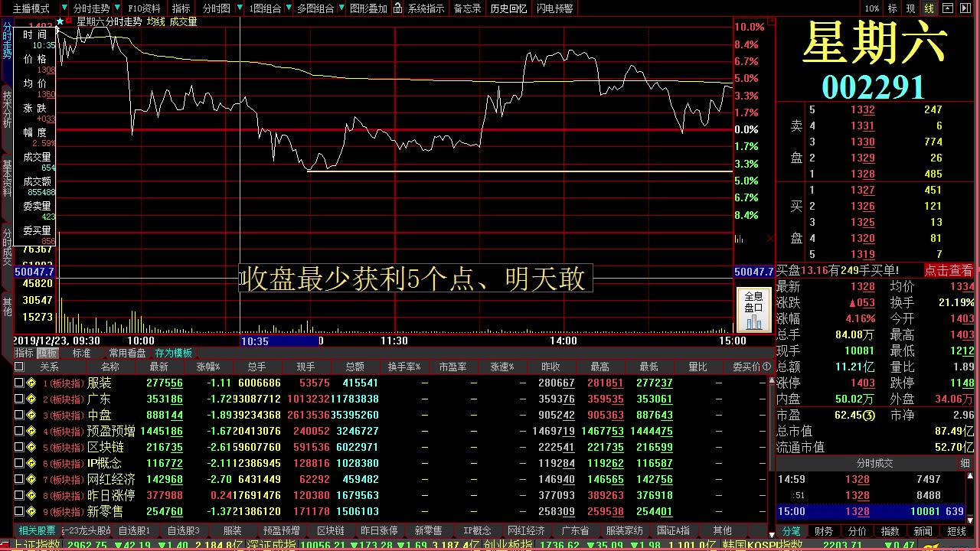980x551 pixels.
Task: Click the diamond icon on the 昨日涨停 row
Action: [x=31, y=495]
